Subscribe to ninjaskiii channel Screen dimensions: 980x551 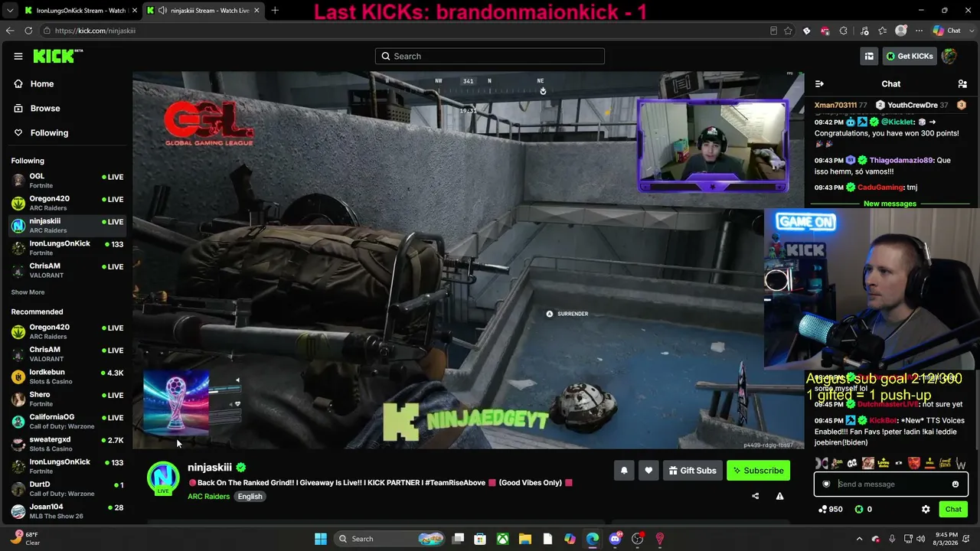tap(758, 471)
